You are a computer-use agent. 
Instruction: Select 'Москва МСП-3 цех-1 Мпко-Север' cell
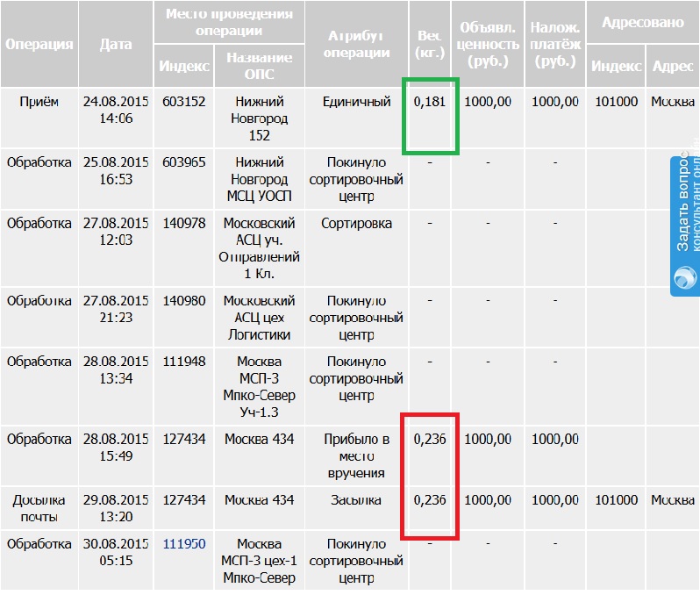click(260, 561)
